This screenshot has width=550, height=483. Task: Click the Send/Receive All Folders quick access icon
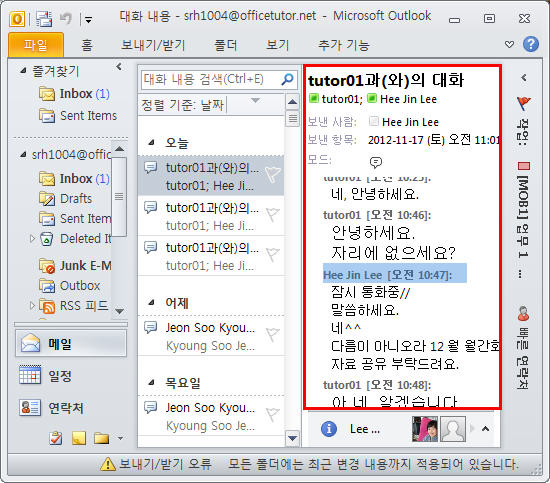[x=44, y=19]
